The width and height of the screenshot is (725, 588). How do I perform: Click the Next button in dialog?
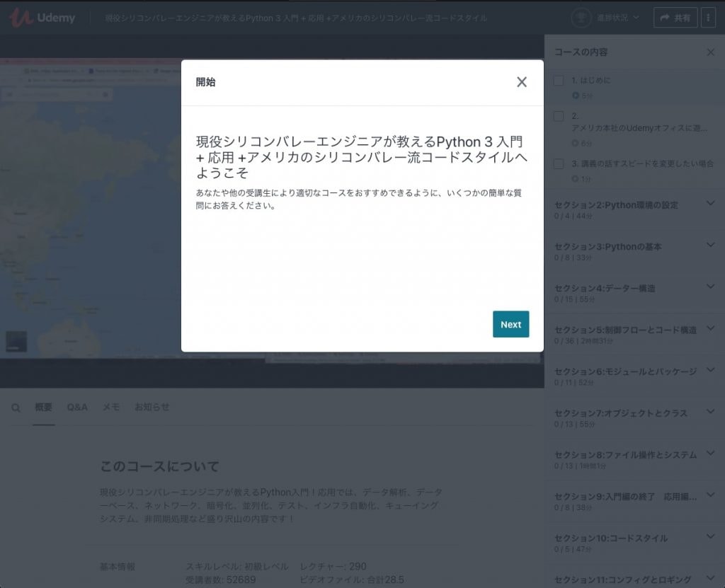510,324
